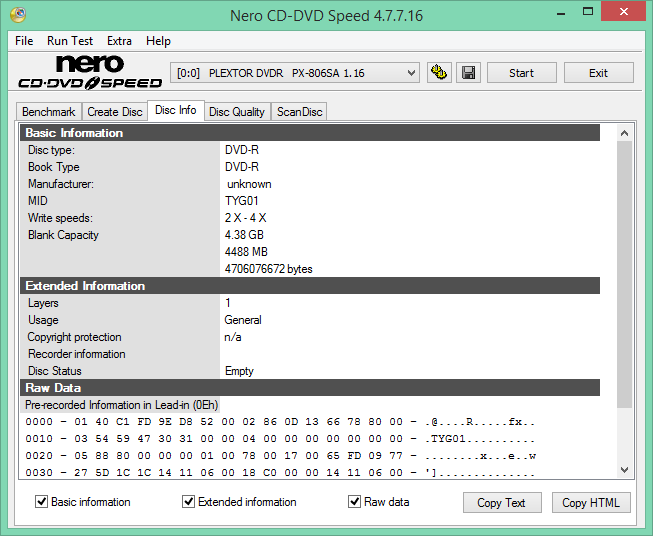
Task: Select the Disc Info tab
Action: point(176,110)
